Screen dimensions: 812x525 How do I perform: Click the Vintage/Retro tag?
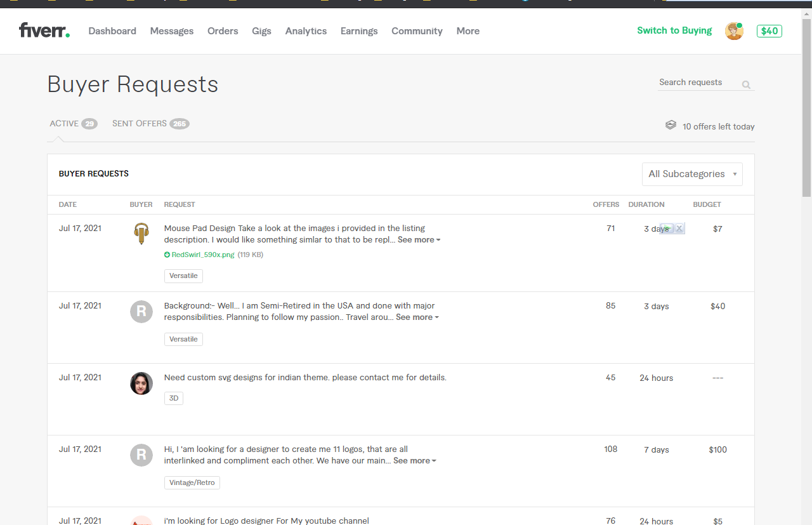point(192,482)
